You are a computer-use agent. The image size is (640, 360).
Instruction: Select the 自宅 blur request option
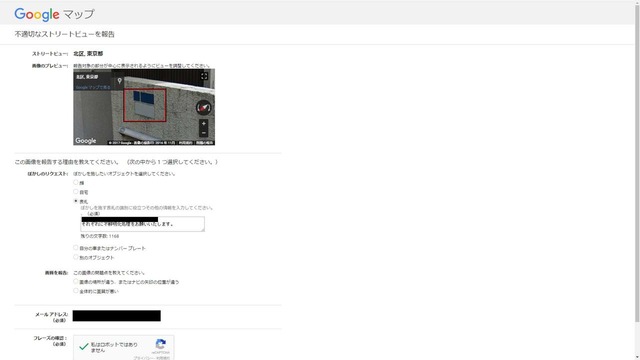pyautogui.click(x=76, y=191)
